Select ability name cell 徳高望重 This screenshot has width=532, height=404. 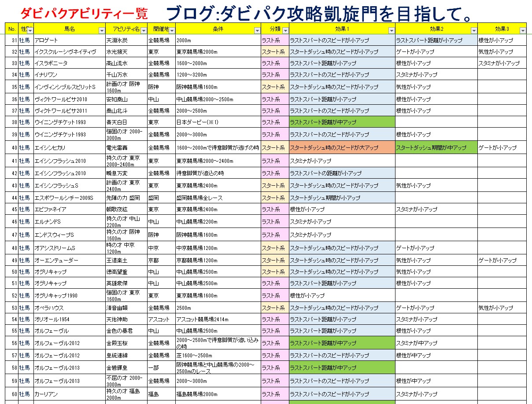click(126, 272)
